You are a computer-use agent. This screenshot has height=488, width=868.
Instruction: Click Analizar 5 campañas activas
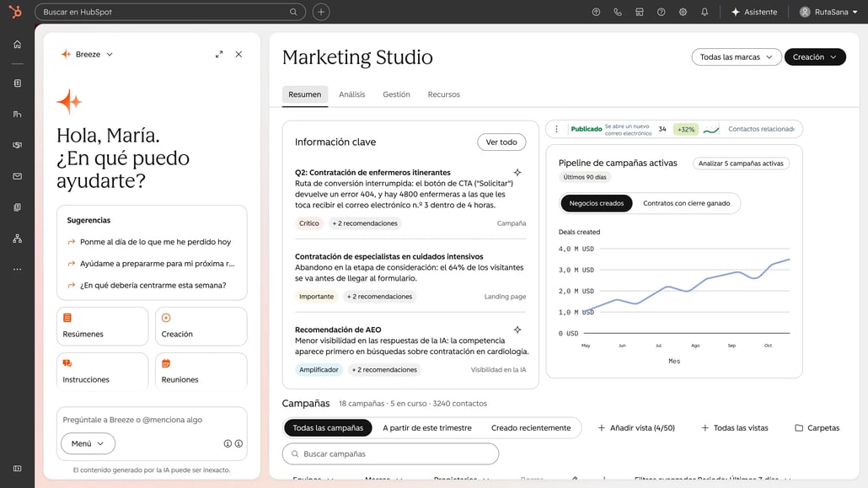[x=741, y=164]
